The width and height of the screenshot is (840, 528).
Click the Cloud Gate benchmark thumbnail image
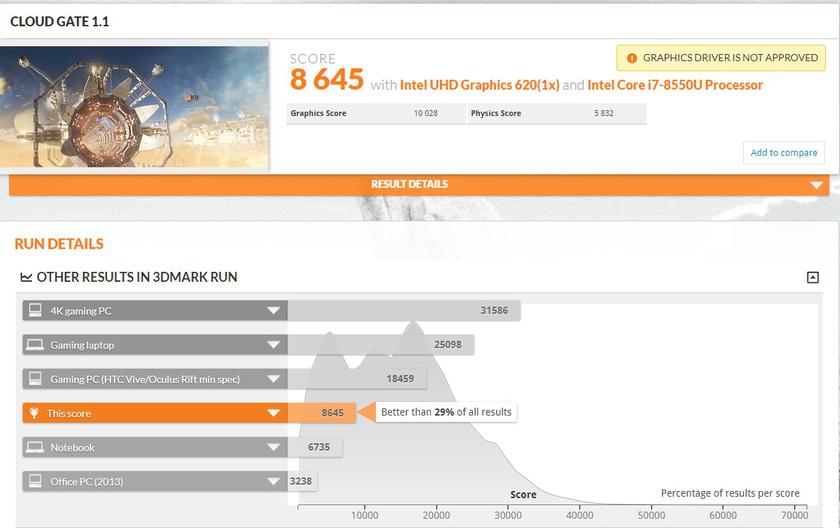[x=135, y=106]
